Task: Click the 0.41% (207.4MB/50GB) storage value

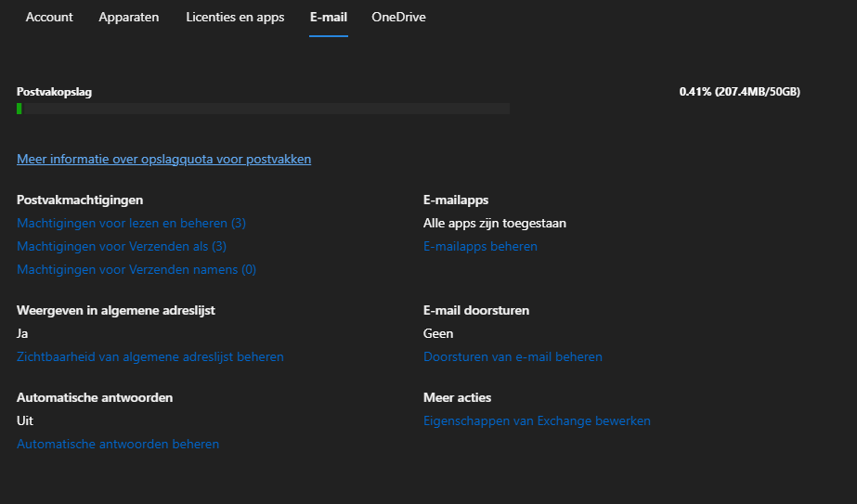Action: pyautogui.click(x=739, y=92)
